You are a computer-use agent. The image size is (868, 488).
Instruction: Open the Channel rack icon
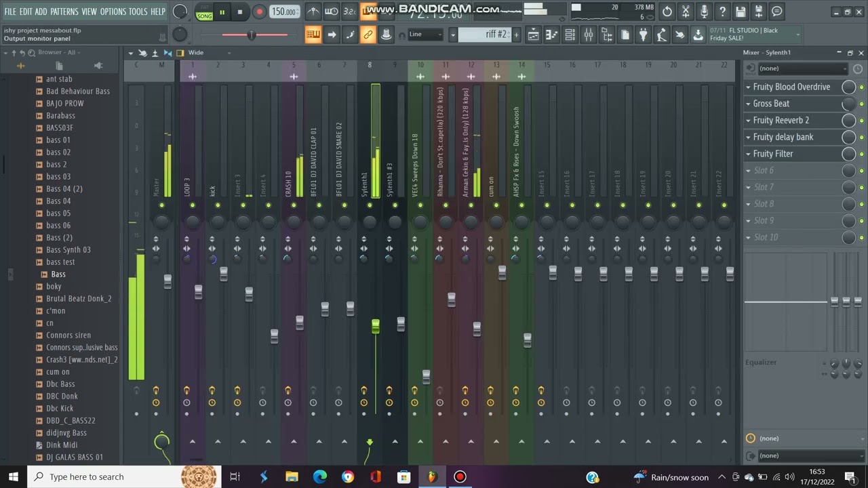570,35
